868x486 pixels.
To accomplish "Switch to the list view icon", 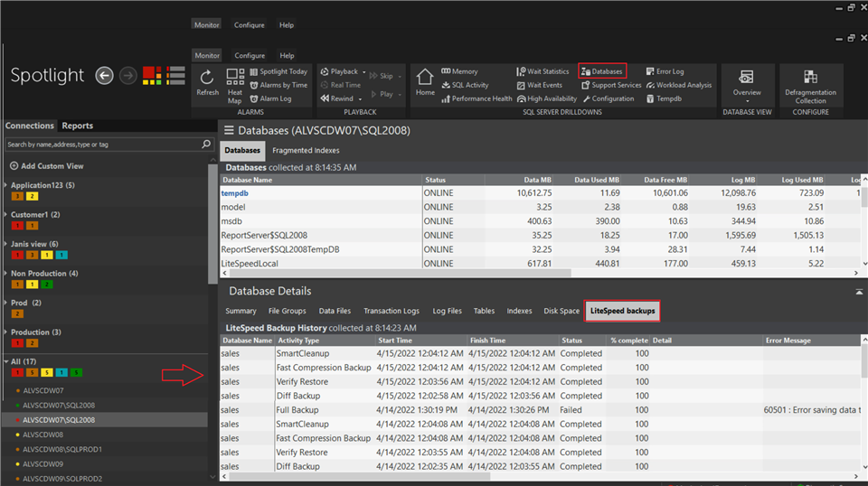I will point(176,76).
